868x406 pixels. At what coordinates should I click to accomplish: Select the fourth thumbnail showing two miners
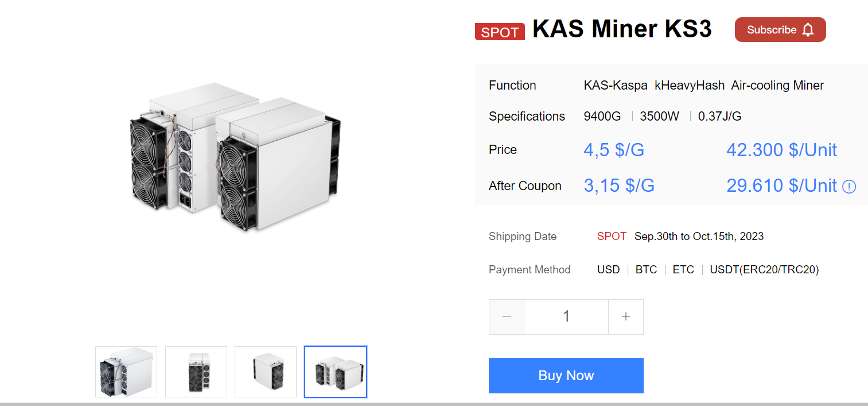pos(336,372)
